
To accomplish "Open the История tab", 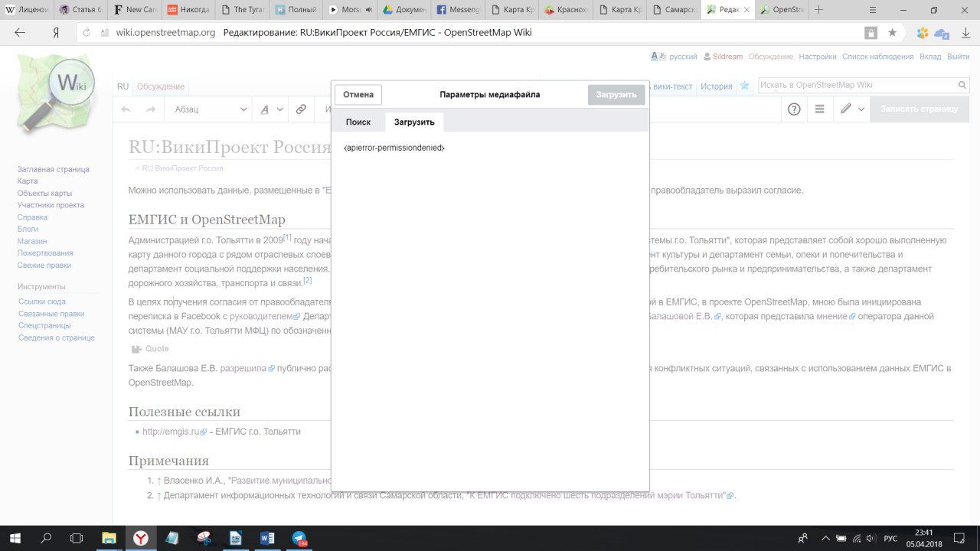I will (x=716, y=86).
